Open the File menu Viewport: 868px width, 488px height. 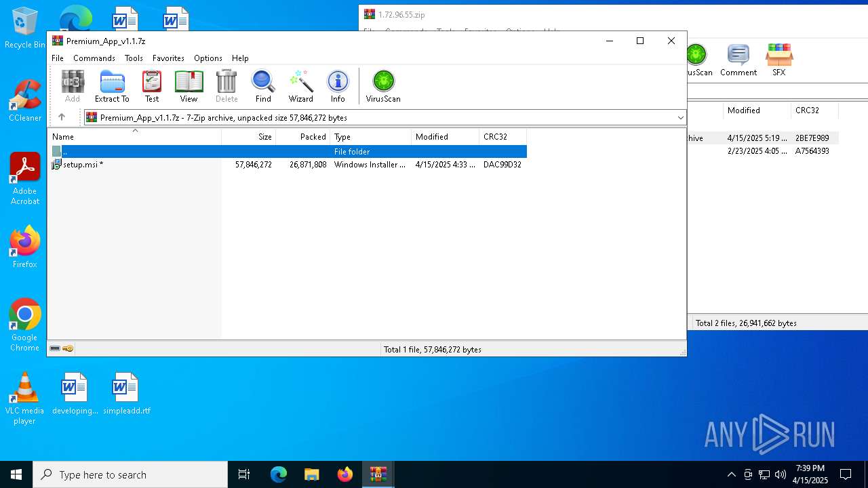tap(58, 58)
